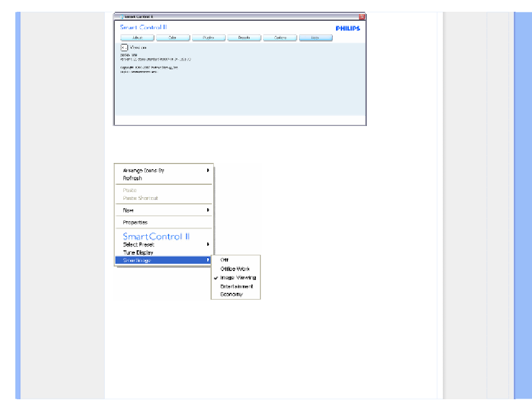
Task: Click the Philips logo
Action: coord(348,29)
